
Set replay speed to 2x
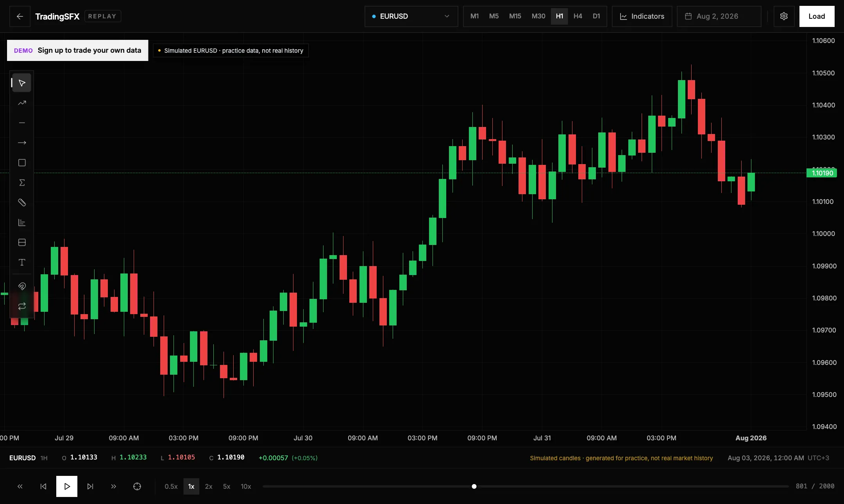(209, 486)
